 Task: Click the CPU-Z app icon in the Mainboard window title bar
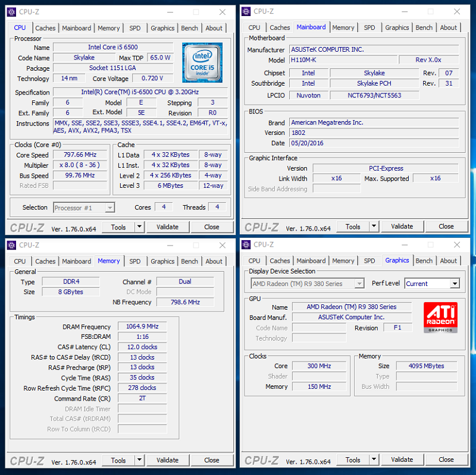246,11
